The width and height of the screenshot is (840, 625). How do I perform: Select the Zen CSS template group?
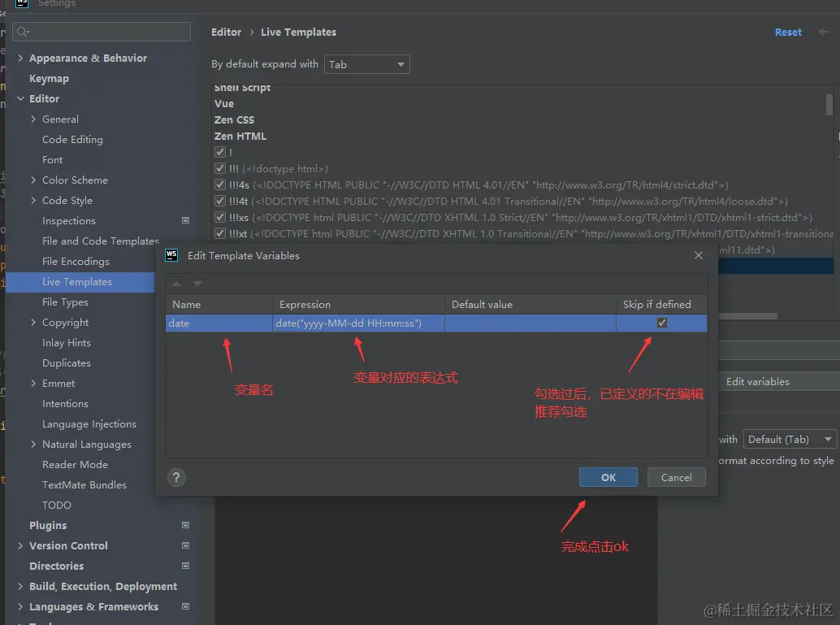click(x=234, y=120)
